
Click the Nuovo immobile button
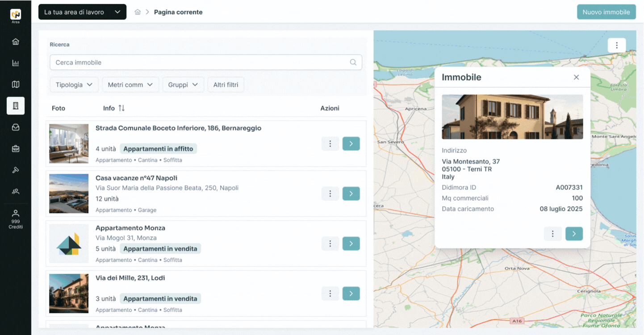[x=606, y=12]
